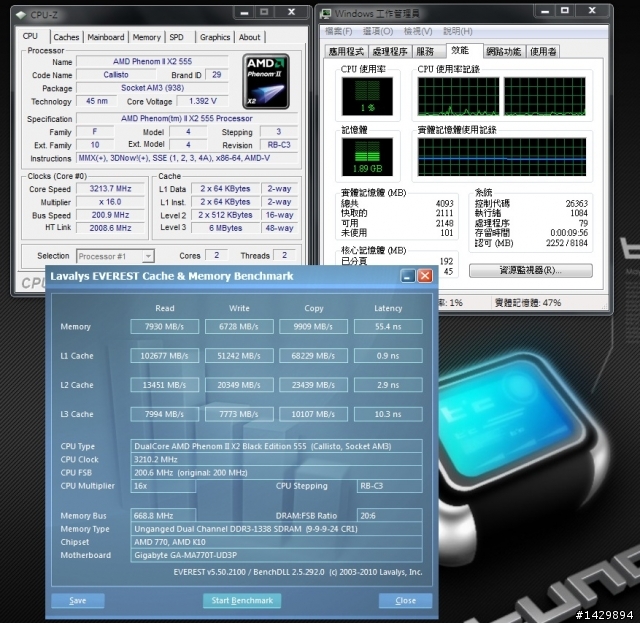Click the L3 Cache Latency 10.3 ns value
Image resolution: width=640 pixels, height=623 pixels.
pos(388,414)
